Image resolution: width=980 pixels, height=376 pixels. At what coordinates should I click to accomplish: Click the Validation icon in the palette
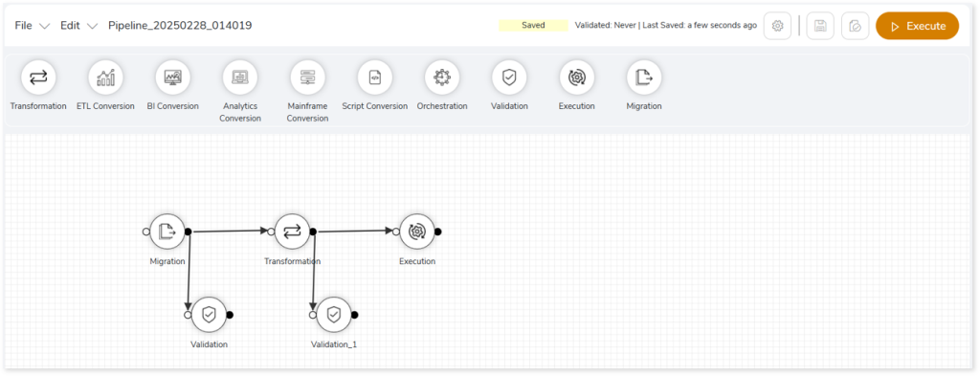click(509, 77)
